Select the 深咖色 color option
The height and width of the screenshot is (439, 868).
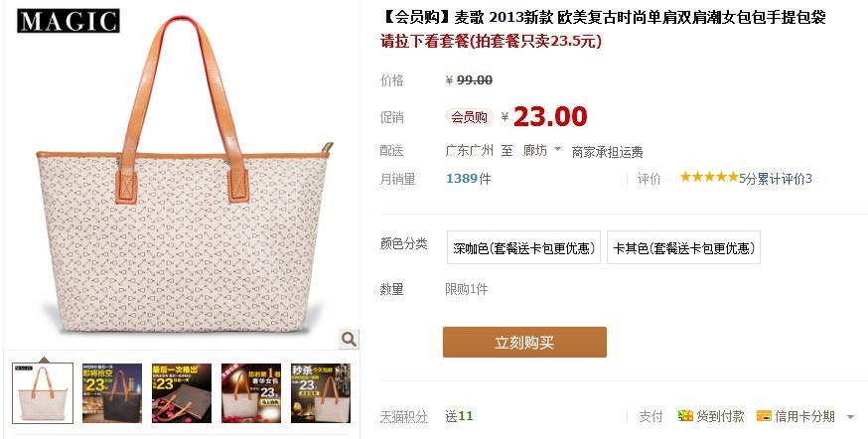tap(523, 247)
